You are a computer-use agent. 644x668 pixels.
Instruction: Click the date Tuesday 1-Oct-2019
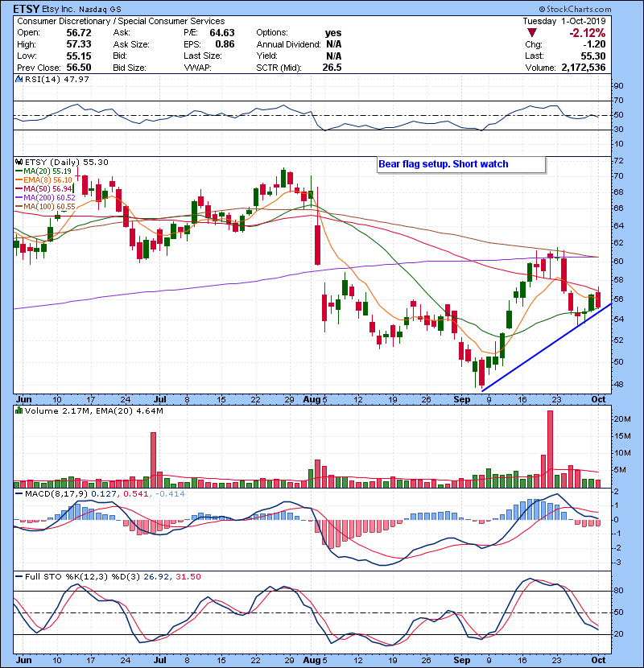coord(564,21)
